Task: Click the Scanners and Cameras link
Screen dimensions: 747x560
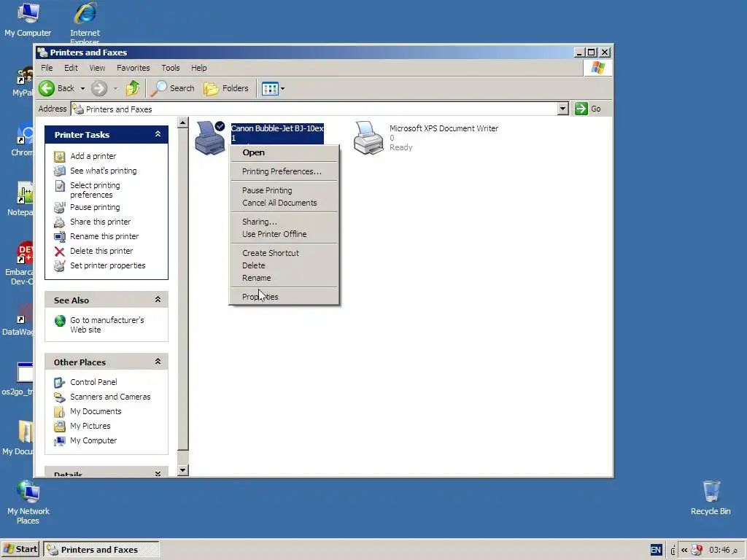Action: tap(110, 397)
